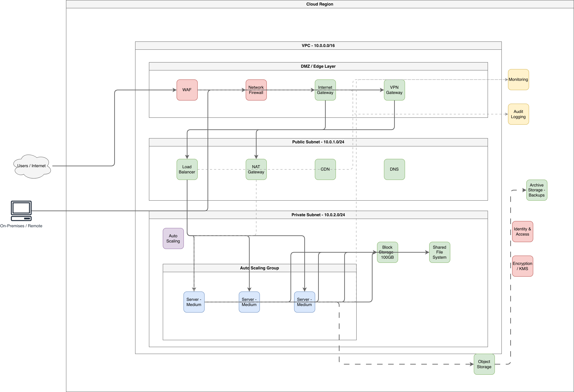Select the Encryption / KMS node
The width and height of the screenshot is (574, 392).
coord(523,266)
